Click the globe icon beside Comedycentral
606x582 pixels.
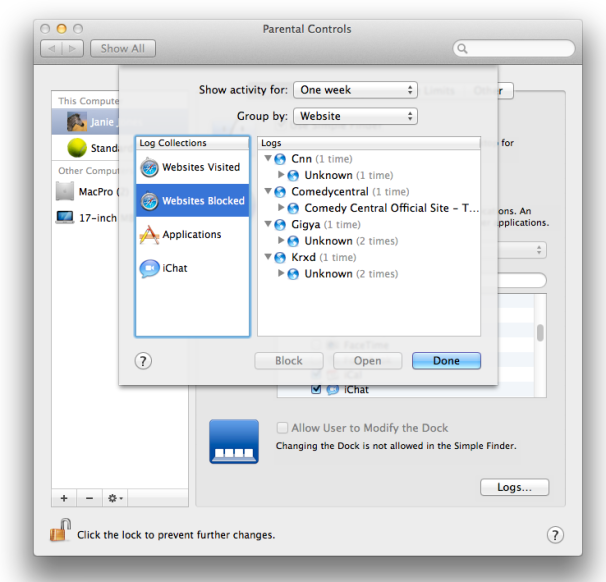coord(280,192)
